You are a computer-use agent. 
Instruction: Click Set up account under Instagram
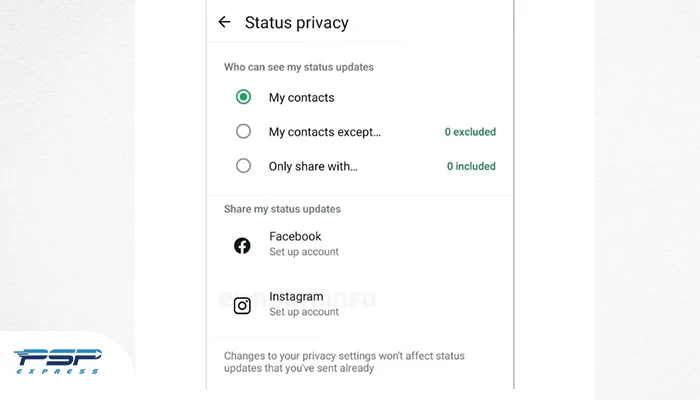pyautogui.click(x=304, y=312)
